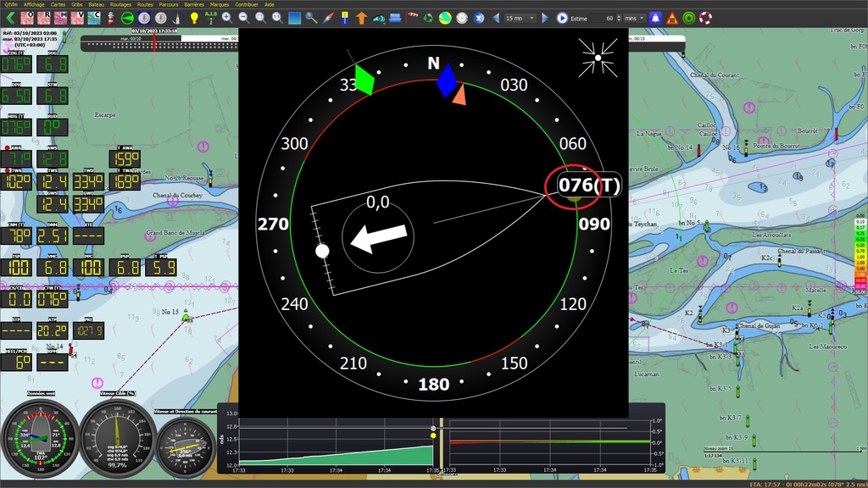The width and height of the screenshot is (868, 488).
Task: Open the Cartes menu
Action: point(58,4)
